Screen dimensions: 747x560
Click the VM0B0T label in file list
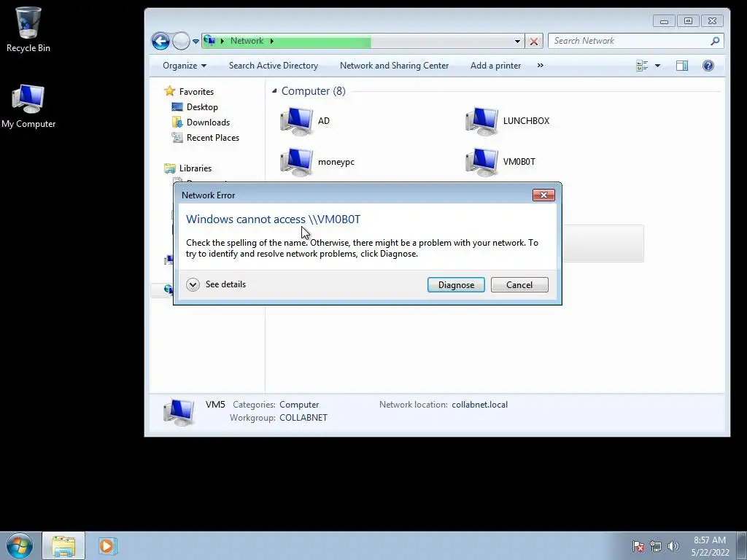pos(519,162)
